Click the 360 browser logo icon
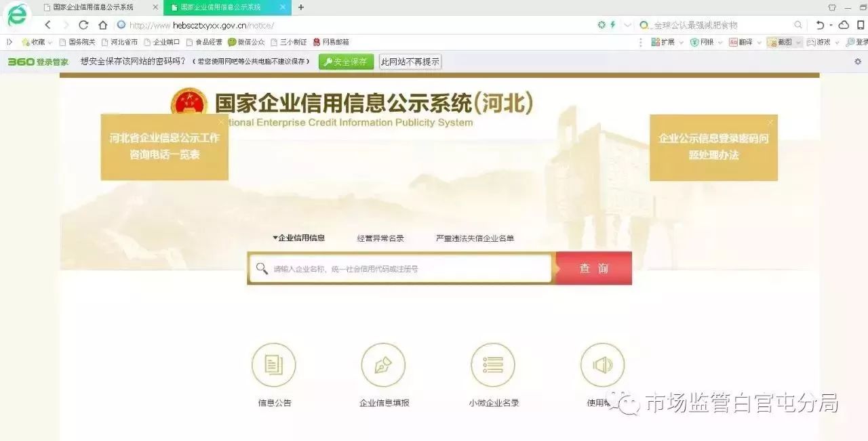Viewport: 868px width, 441px height. [17, 15]
